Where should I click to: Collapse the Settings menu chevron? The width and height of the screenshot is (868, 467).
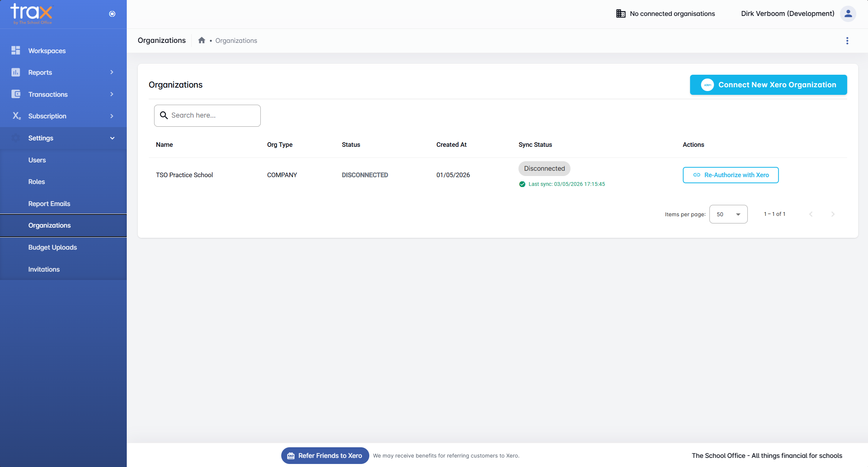pyautogui.click(x=112, y=138)
